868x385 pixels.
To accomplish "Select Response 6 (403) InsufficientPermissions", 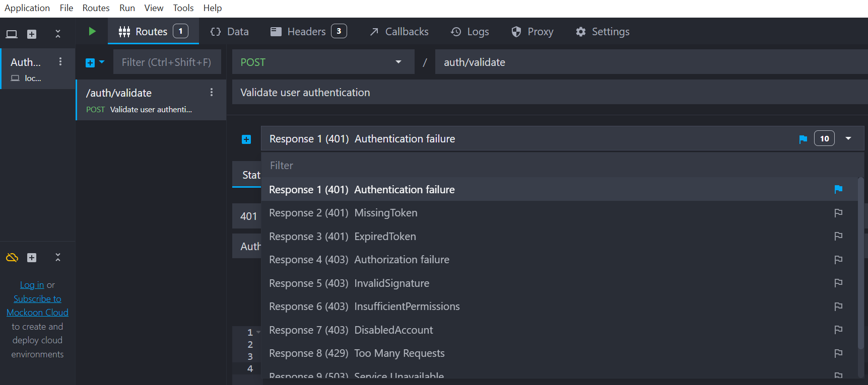I will [x=559, y=306].
